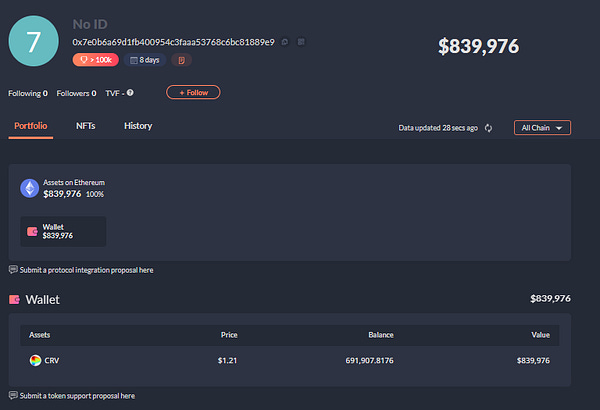Open the QR code icon beside address
Viewport: 600px width, 410px height.
click(x=301, y=42)
